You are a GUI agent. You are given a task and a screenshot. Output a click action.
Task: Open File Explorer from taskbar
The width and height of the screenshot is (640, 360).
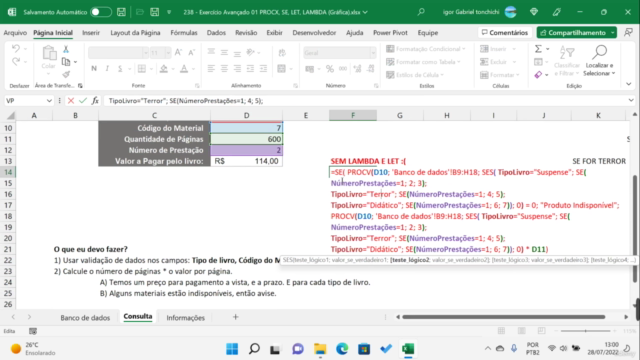[320, 349]
